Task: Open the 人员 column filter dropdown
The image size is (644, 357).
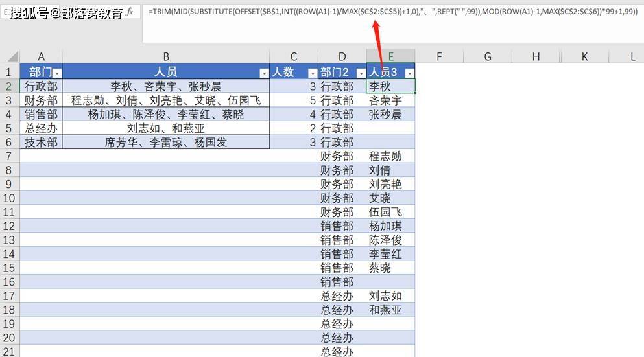Action: (x=263, y=73)
